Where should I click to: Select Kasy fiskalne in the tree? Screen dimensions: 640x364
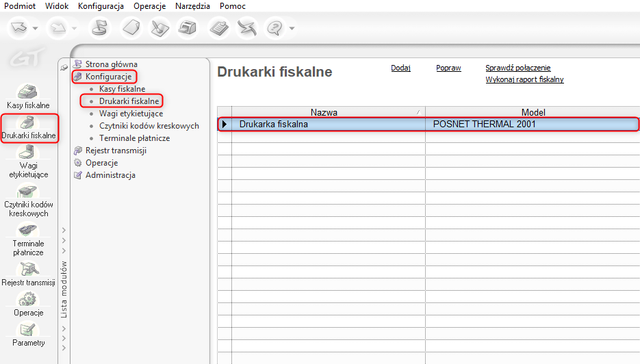[122, 88]
